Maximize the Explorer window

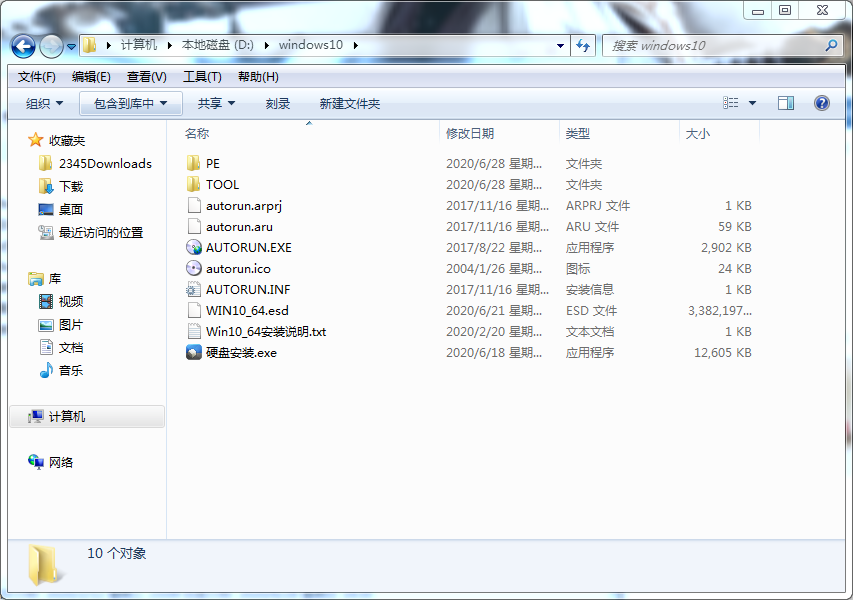point(785,10)
